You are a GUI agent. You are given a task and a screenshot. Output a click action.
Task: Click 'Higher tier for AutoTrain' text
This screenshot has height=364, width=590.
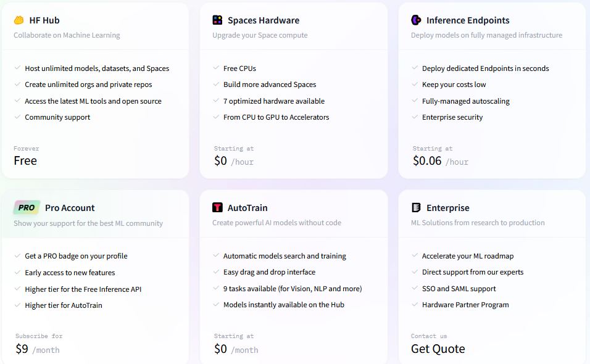(64, 305)
